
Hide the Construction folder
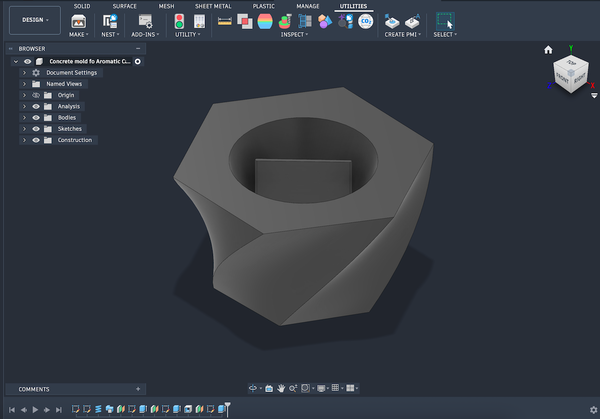click(36, 140)
